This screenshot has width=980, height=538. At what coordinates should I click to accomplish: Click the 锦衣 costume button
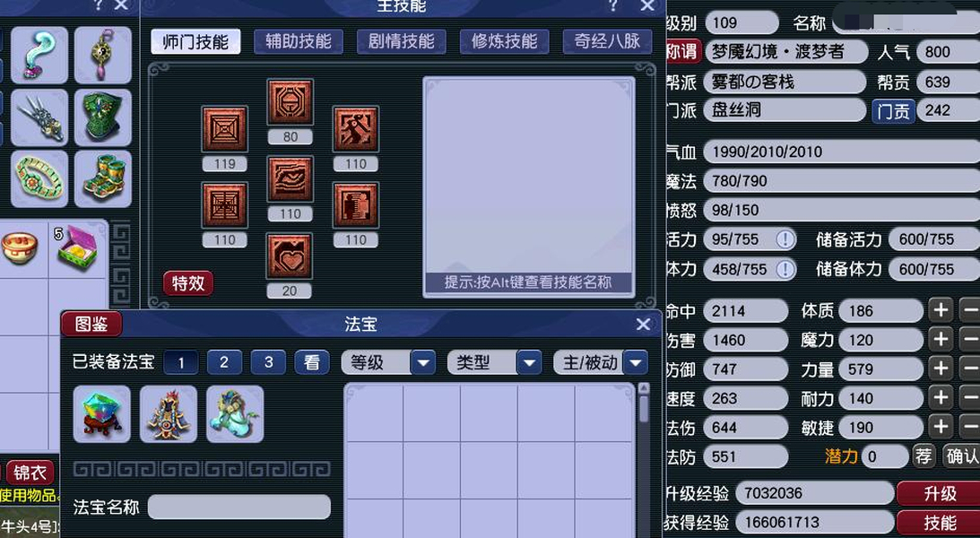(30, 473)
